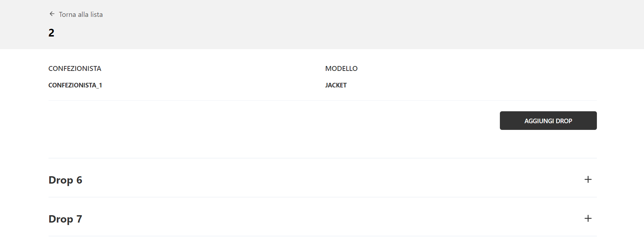Click the back arrow icon
This screenshot has width=644, height=238.
[52, 14]
